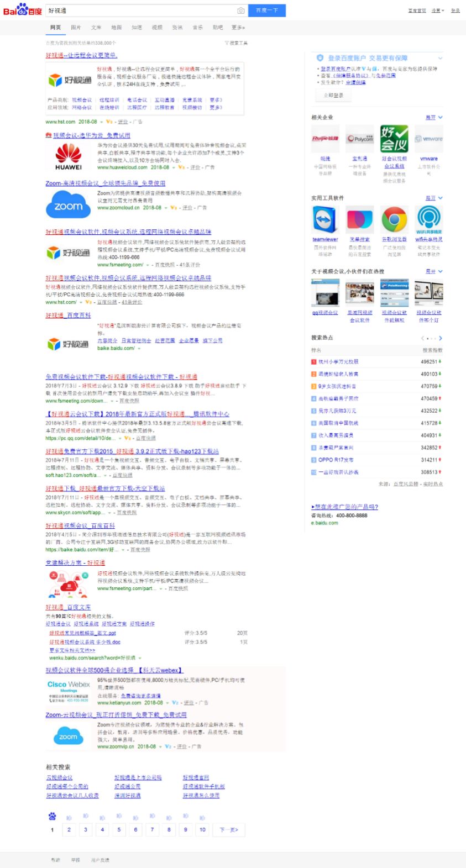Open the PoloMeeting screenshot thumbnail
This screenshot has width=466, height=868.
[x=394, y=293]
